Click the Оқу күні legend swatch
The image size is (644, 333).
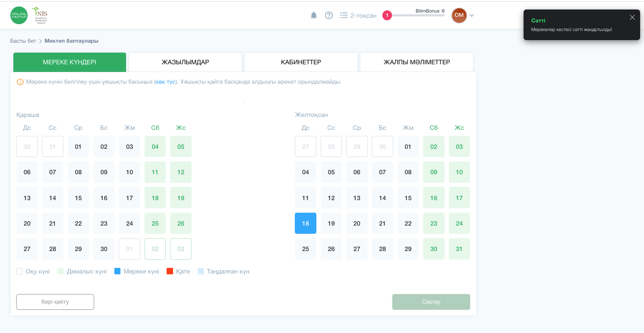coord(19,271)
